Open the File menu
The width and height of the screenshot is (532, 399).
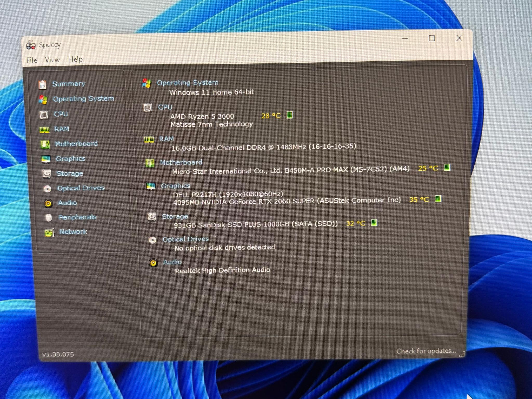point(32,60)
